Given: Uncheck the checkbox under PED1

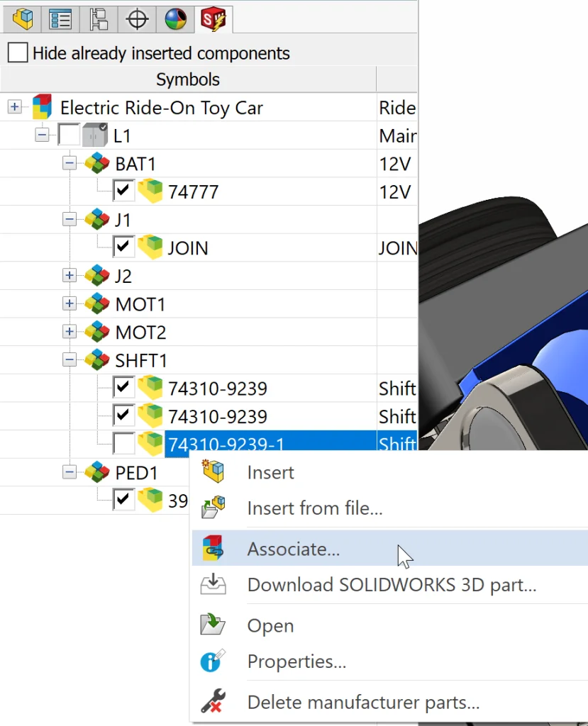Looking at the screenshot, I should 123,500.
